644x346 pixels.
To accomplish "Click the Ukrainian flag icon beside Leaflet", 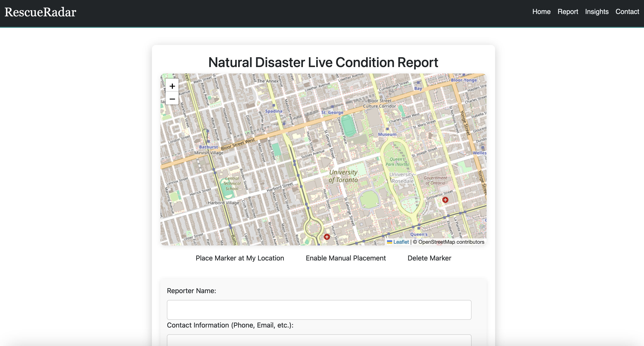I will pyautogui.click(x=389, y=242).
